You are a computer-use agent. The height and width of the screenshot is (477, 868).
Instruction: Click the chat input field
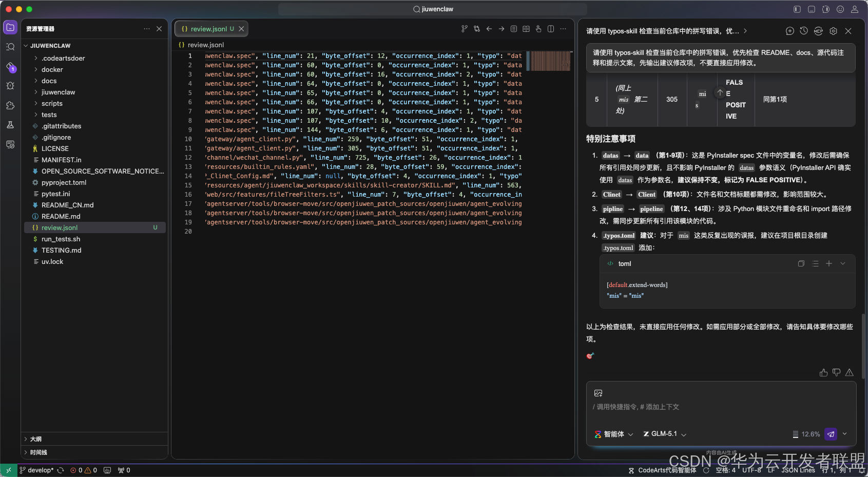click(x=721, y=407)
